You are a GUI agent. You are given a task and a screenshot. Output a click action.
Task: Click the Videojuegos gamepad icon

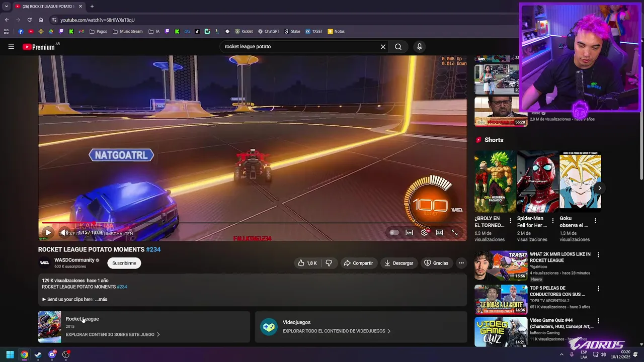tap(269, 327)
